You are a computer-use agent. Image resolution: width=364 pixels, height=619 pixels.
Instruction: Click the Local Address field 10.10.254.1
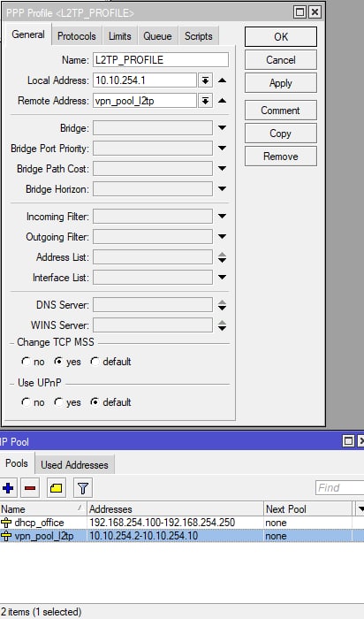(145, 80)
